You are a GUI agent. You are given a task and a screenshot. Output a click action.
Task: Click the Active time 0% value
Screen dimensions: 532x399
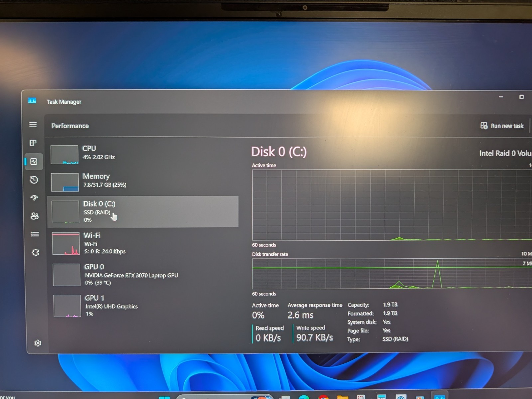click(258, 315)
